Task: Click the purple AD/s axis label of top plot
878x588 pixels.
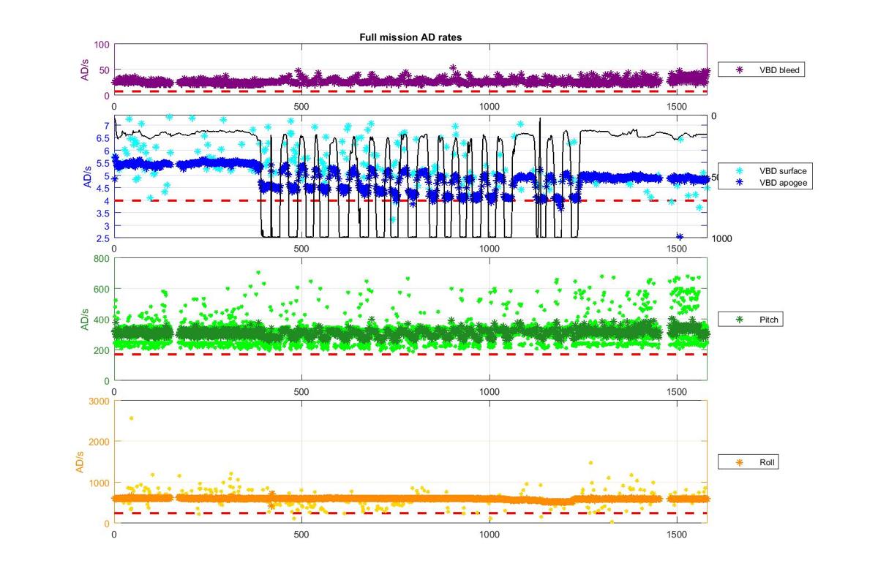Action: (85, 69)
